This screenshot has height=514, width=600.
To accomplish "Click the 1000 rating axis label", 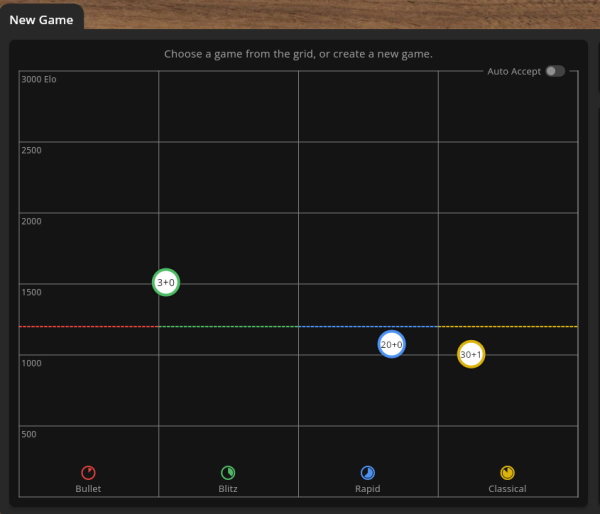I will tap(31, 363).
